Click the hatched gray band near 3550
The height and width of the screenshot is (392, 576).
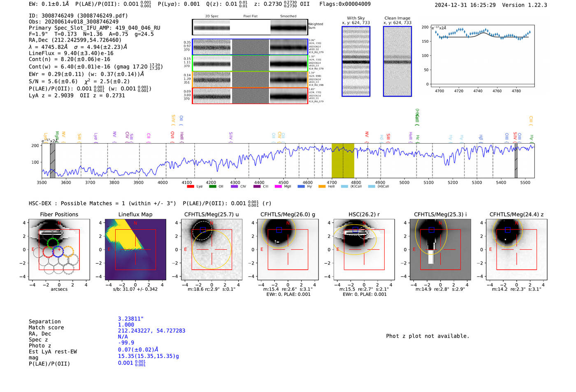[x=53, y=161]
